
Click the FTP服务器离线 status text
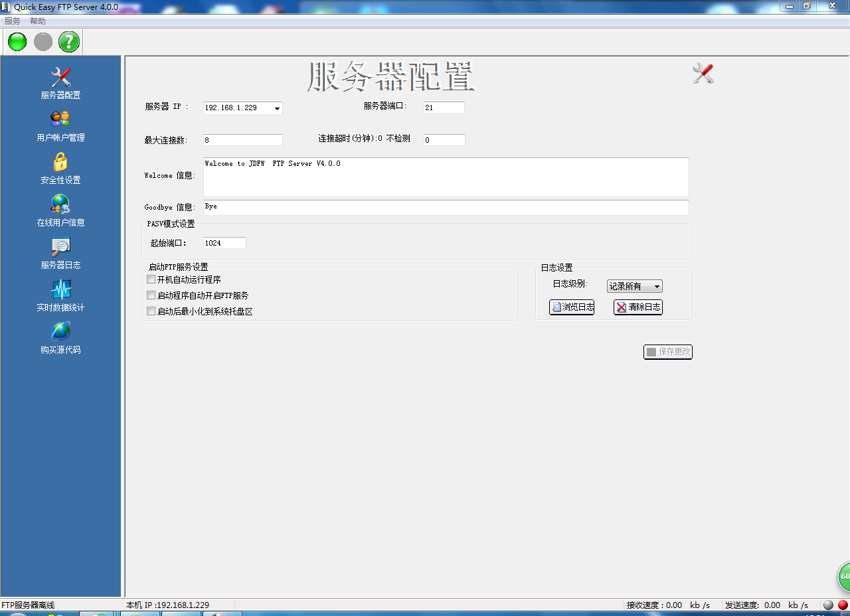28,605
